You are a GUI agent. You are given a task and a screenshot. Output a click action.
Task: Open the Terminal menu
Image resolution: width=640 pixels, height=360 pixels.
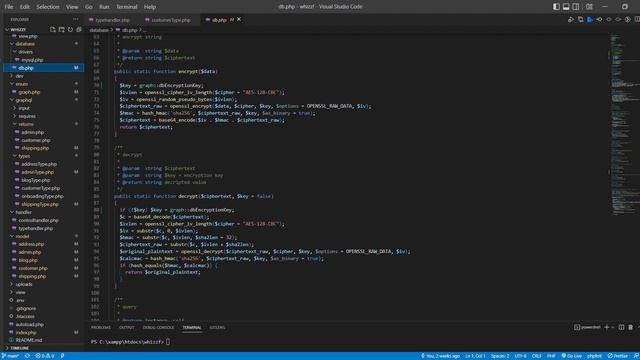(127, 7)
